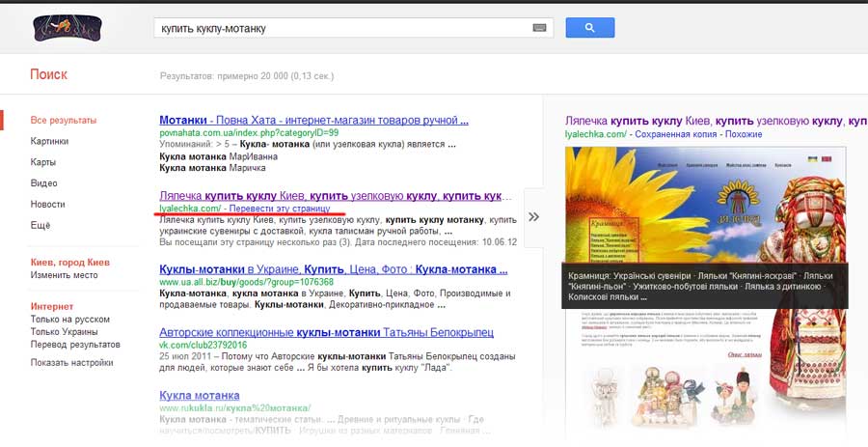The height and width of the screenshot is (447, 868).
Task: Collapse preview with the double-arrow chevron
Action: point(533,216)
